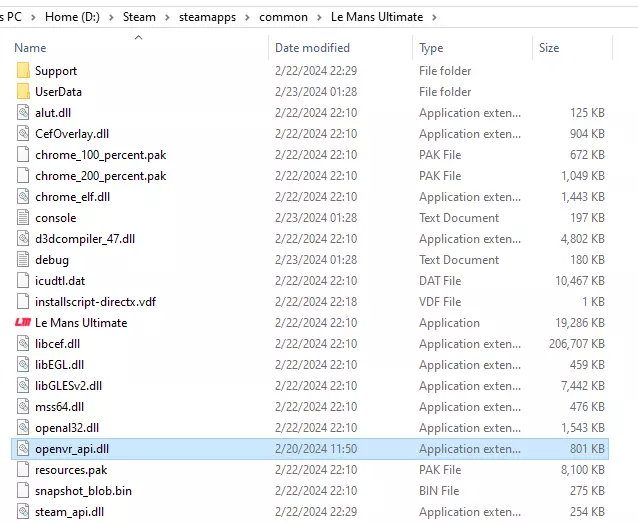Select the d3dcompiler_47.dll file icon
638x523 pixels.
(x=23, y=239)
